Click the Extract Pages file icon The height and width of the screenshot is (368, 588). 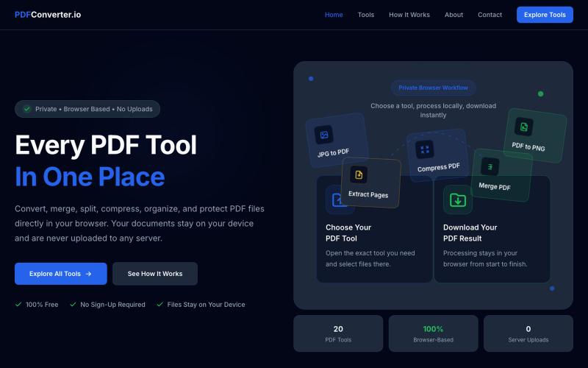(359, 174)
